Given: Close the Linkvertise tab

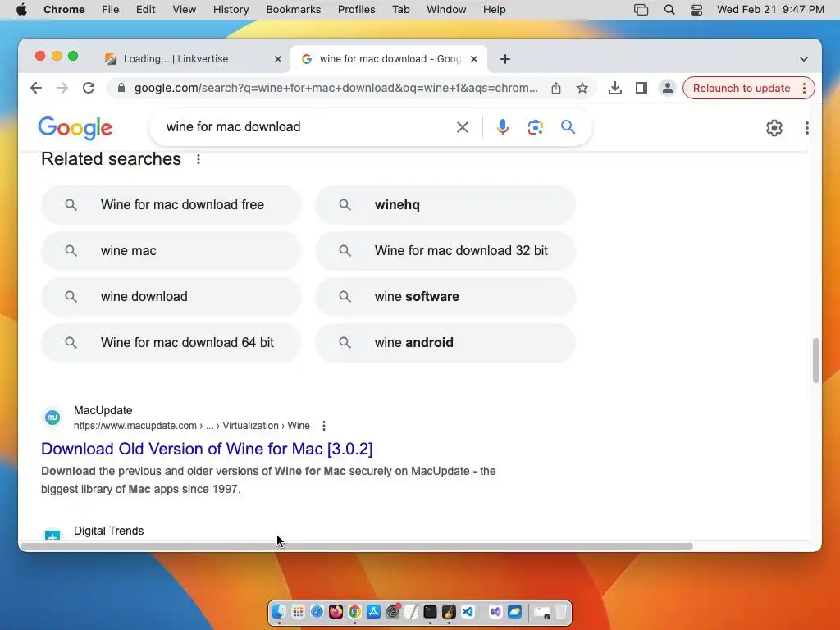Looking at the screenshot, I should (278, 59).
